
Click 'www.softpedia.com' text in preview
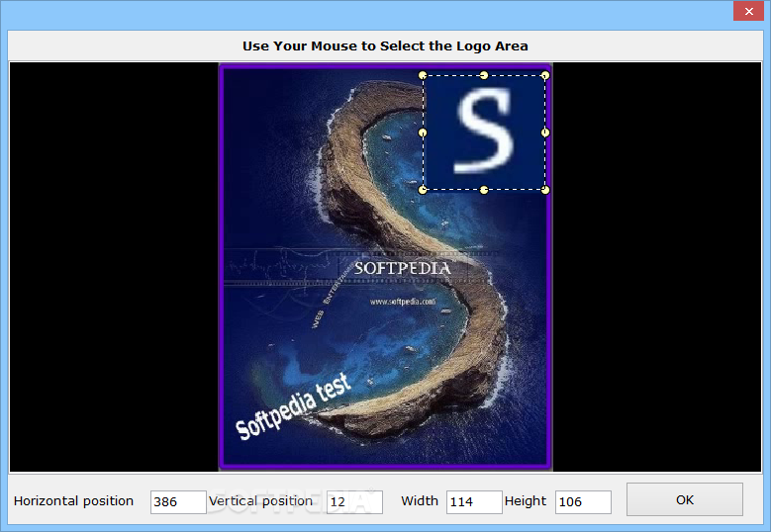403,302
